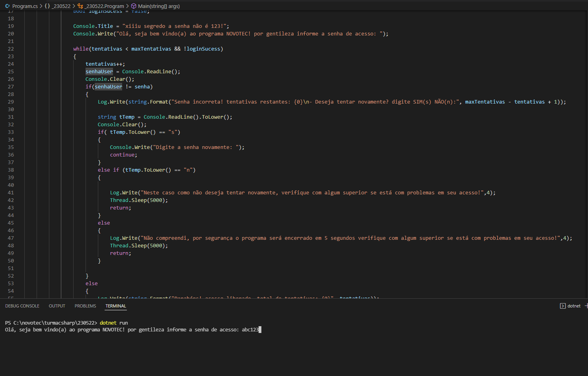Image resolution: width=588 pixels, height=376 pixels.
Task: Click the plus icon to open a new terminal
Action: pos(586,305)
